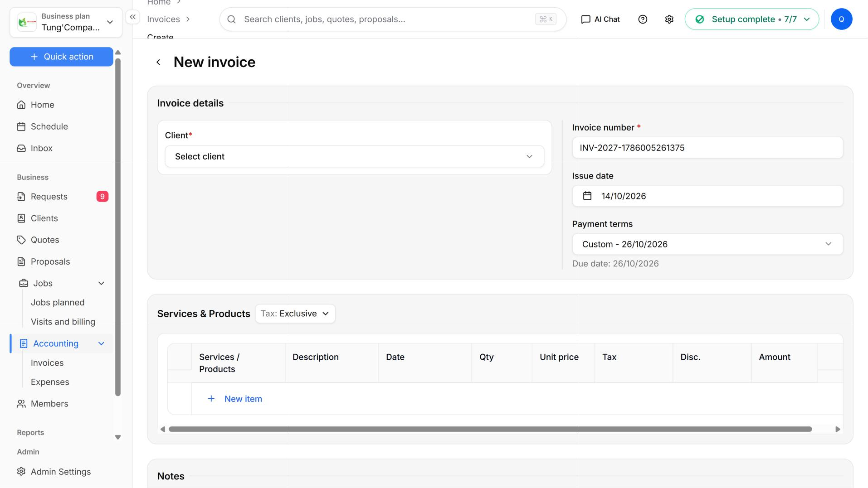This screenshot has height=488, width=868.
Task: Open Inbox in the sidebar
Action: click(x=41, y=148)
